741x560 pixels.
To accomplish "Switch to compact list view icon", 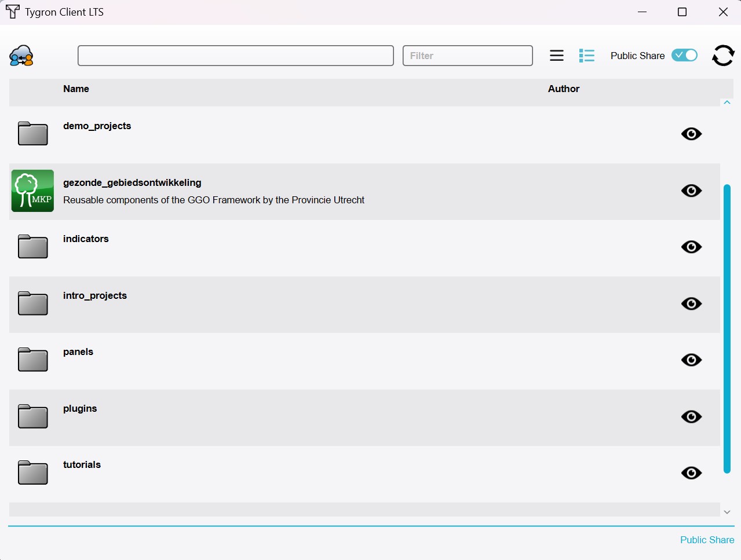I will click(557, 56).
